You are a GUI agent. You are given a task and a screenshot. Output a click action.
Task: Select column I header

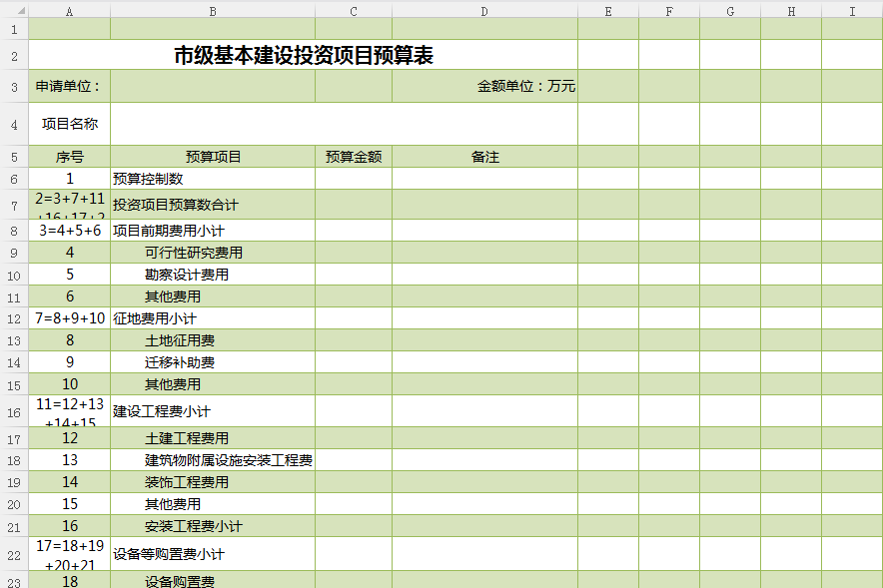(851, 10)
